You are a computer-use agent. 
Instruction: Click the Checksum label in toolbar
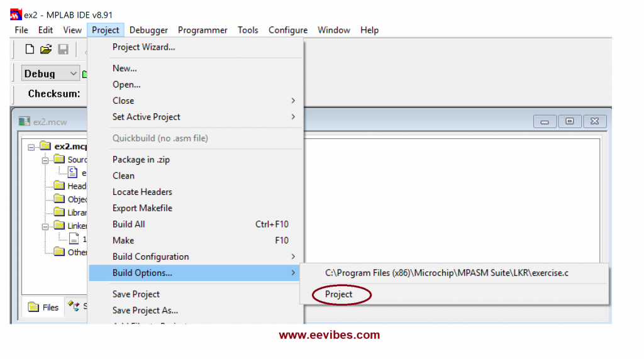tap(54, 94)
